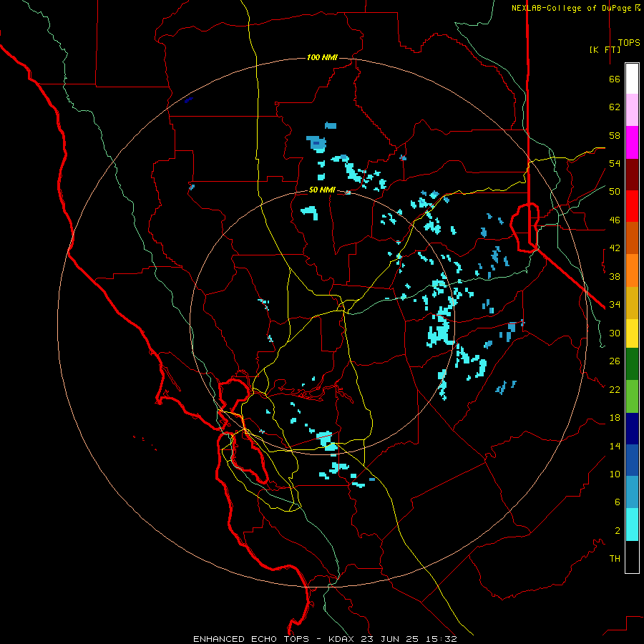Click the bright red 50 K FT legend swatch

[632, 206]
